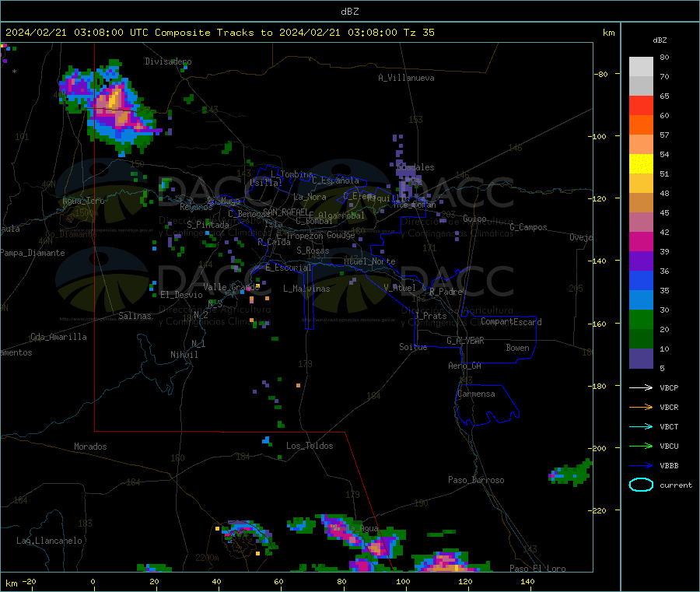Image resolution: width=700 pixels, height=592 pixels.
Task: Click the blue VBBB arrow icon
Action: click(x=641, y=466)
